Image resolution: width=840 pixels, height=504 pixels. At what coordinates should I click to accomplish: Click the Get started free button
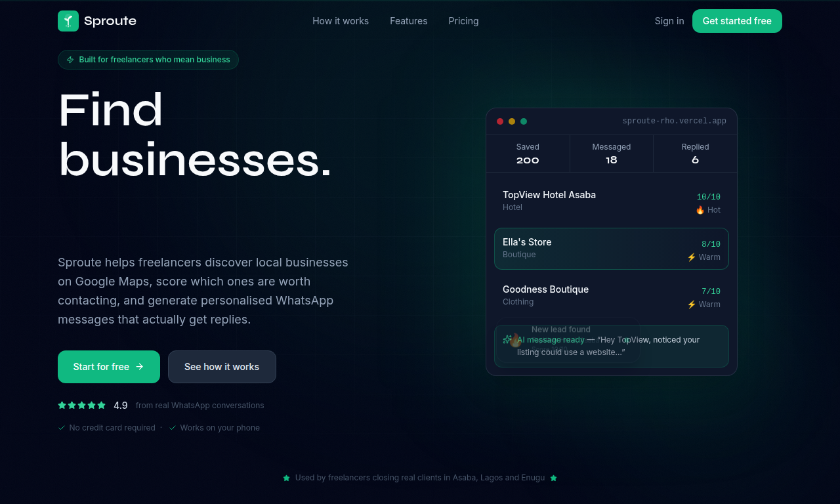(x=737, y=21)
